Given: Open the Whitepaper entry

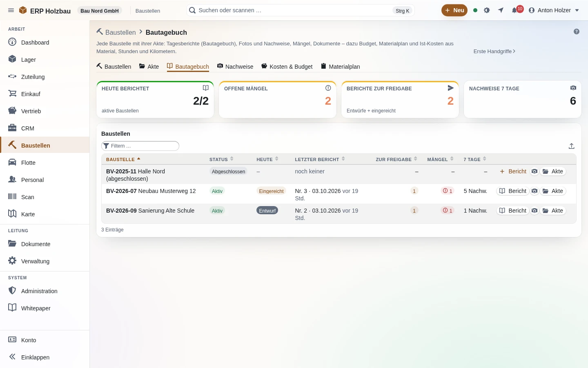Looking at the screenshot, I should pyautogui.click(x=45, y=308).
